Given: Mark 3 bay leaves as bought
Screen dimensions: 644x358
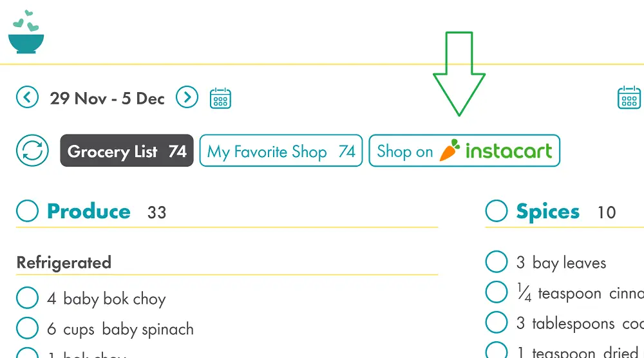Looking at the screenshot, I should [x=496, y=261].
